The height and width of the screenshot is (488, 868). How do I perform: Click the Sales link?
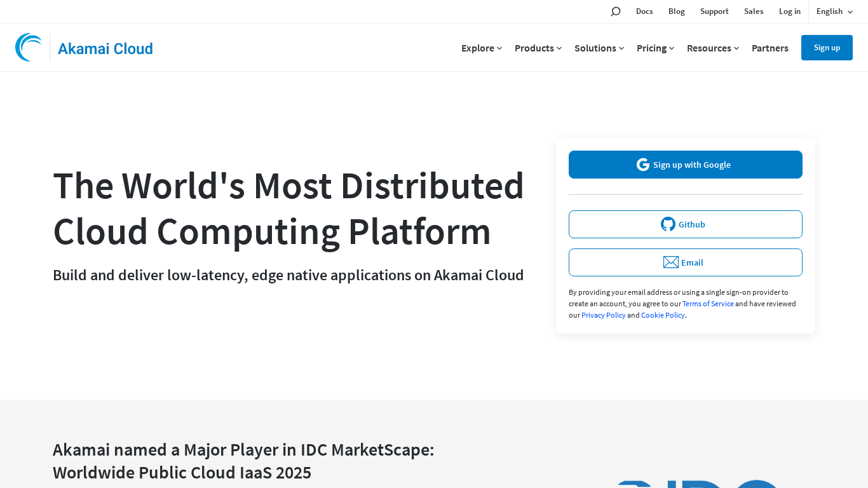(754, 11)
